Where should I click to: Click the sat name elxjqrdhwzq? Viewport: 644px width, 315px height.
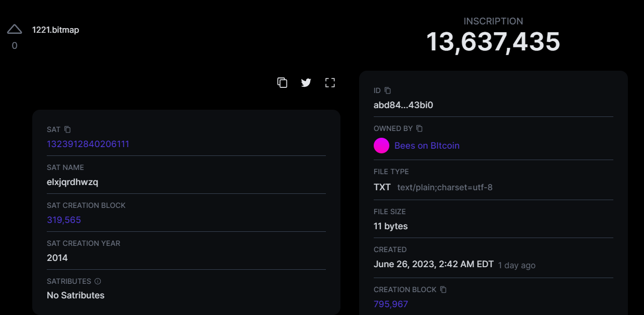pyautogui.click(x=72, y=182)
